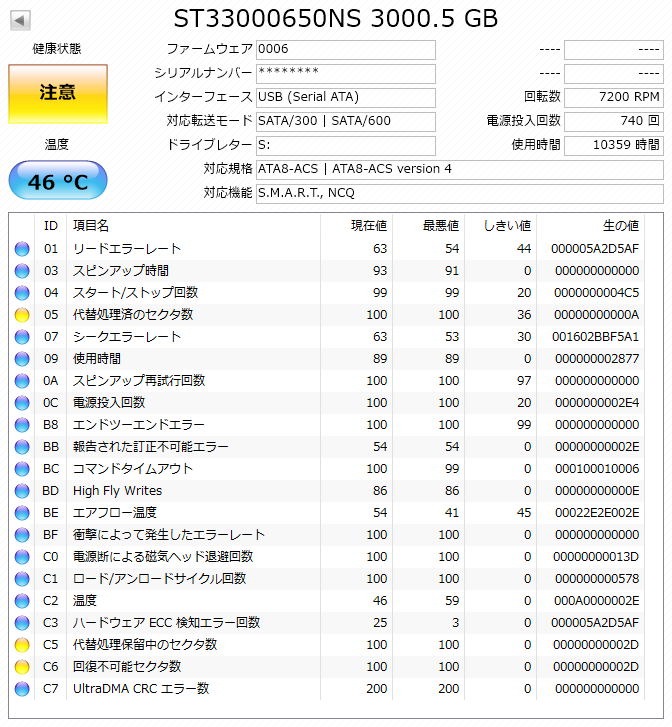Click the blue status icon for ID C0

click(x=22, y=557)
